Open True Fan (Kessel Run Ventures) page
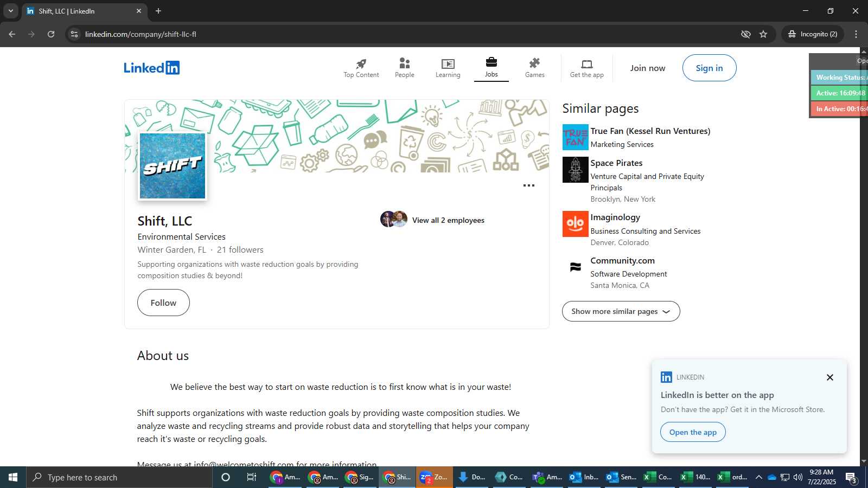This screenshot has width=868, height=488. tap(650, 131)
